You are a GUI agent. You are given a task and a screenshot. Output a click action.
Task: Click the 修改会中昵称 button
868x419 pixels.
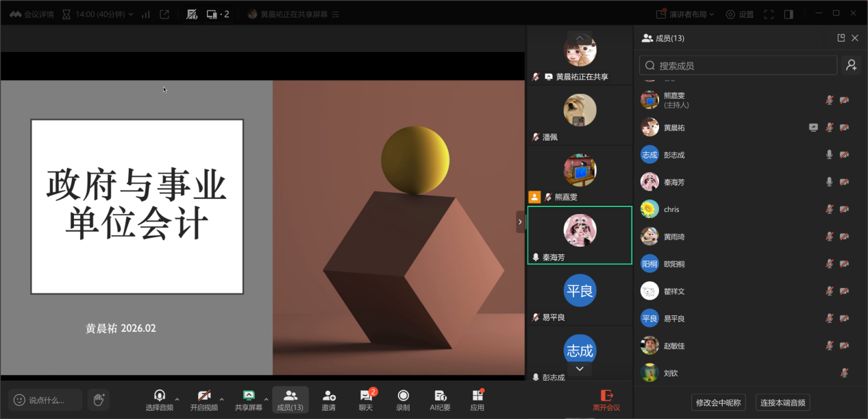718,403
